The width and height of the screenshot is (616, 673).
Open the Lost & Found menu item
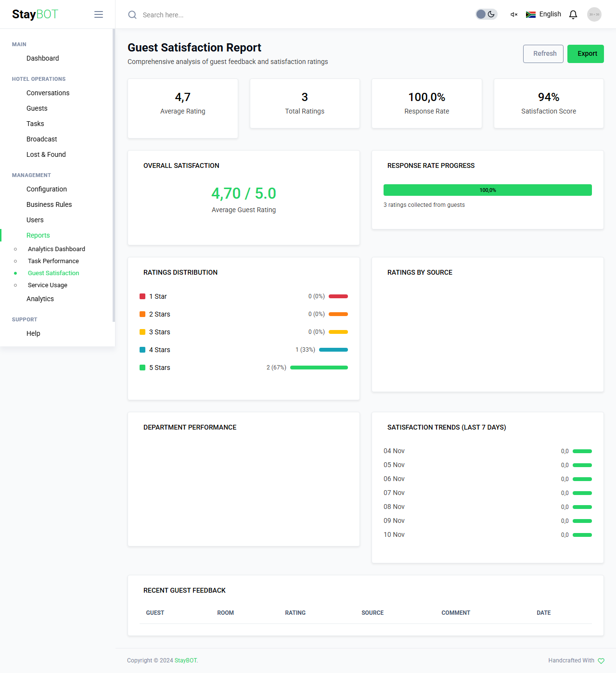(46, 154)
